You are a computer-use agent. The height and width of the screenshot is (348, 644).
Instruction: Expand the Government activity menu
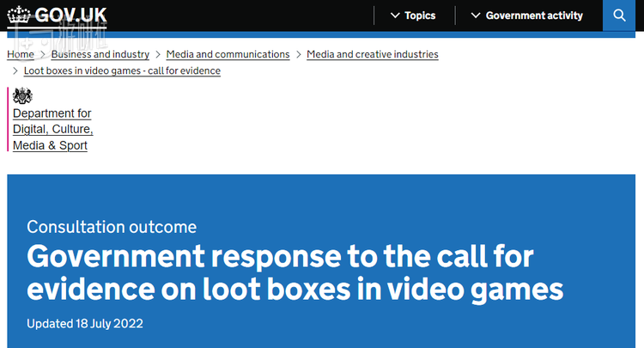[x=527, y=15]
